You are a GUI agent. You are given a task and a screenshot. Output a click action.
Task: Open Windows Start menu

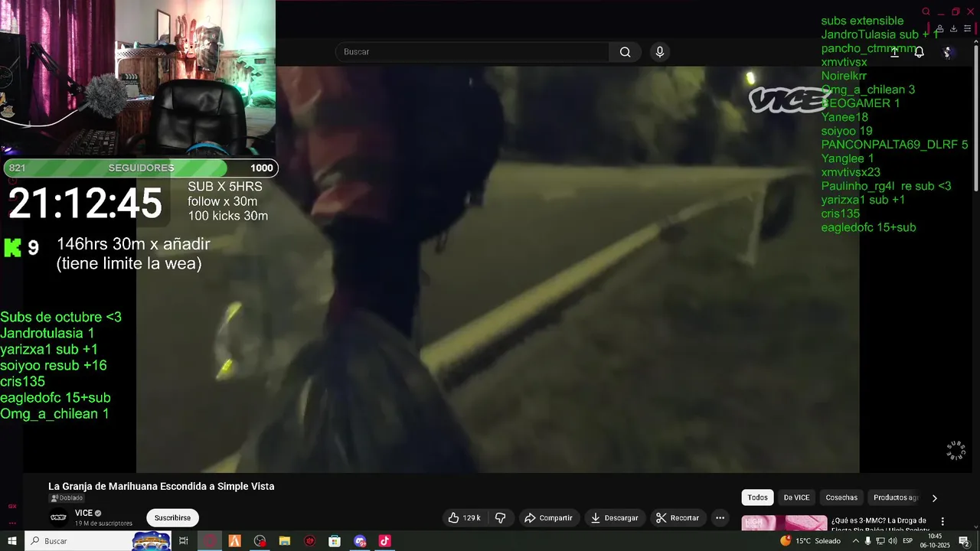[12, 541]
